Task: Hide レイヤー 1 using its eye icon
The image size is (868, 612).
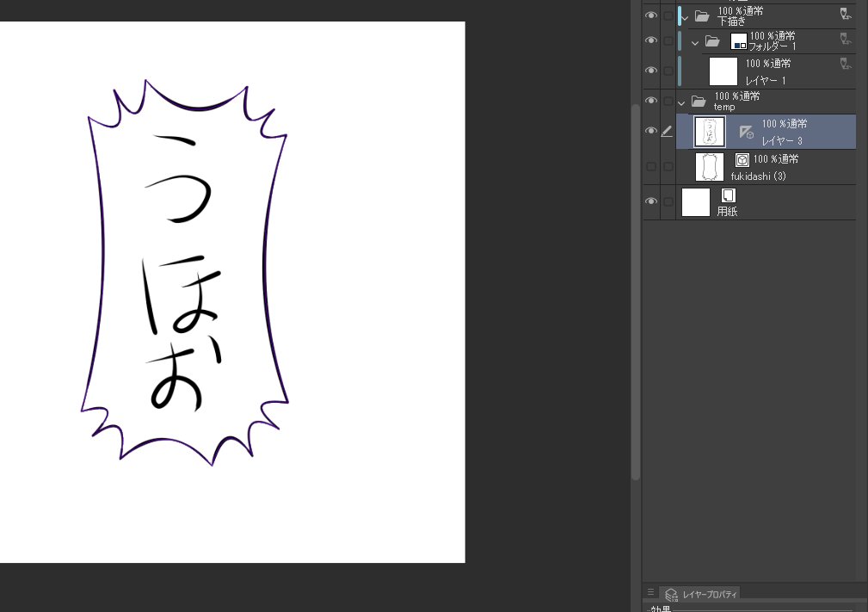Action: coord(651,71)
